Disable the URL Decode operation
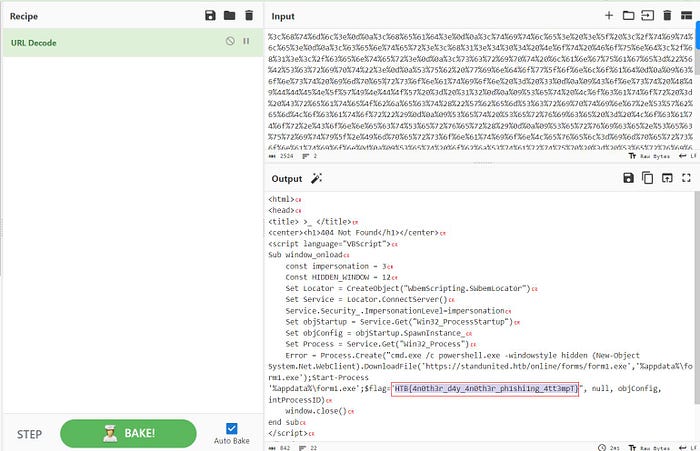Viewport: 700px width, 451px height. pyautogui.click(x=230, y=41)
